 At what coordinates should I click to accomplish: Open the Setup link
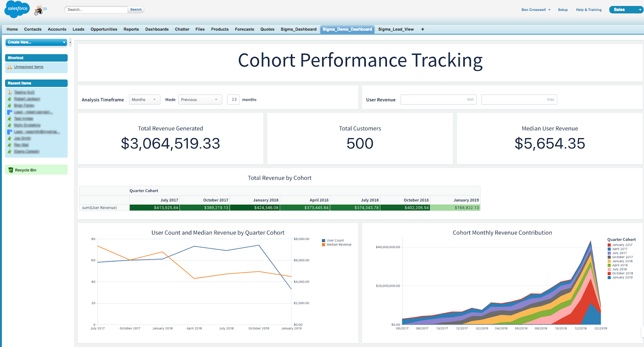point(563,10)
